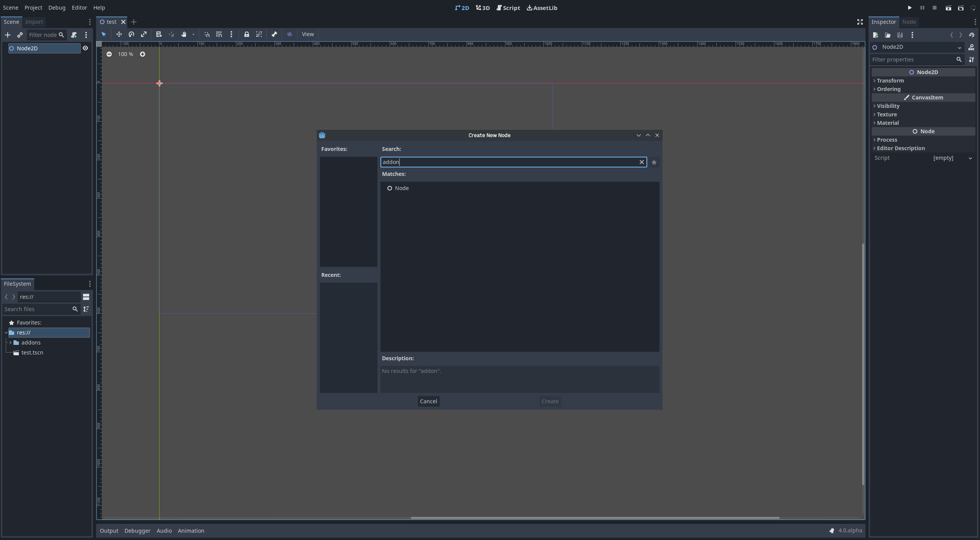Open the grid snapping options icon
Image resolution: width=980 pixels, height=540 pixels.
(x=231, y=34)
